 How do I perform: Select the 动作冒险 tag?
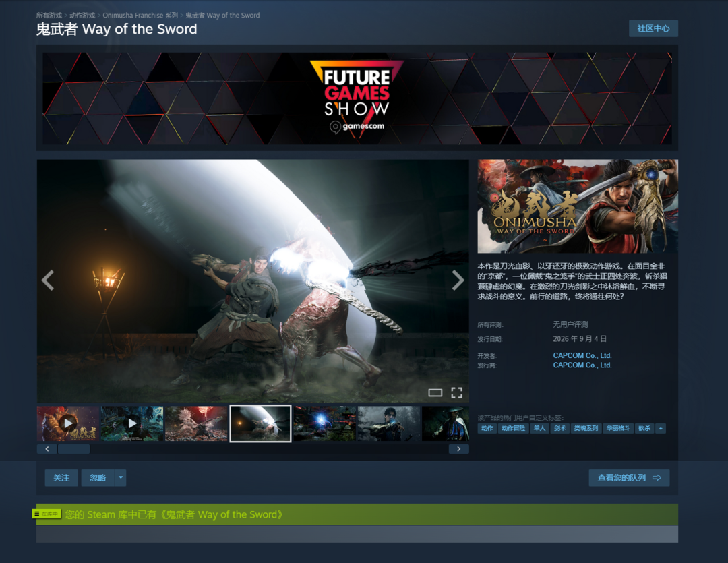[513, 428]
